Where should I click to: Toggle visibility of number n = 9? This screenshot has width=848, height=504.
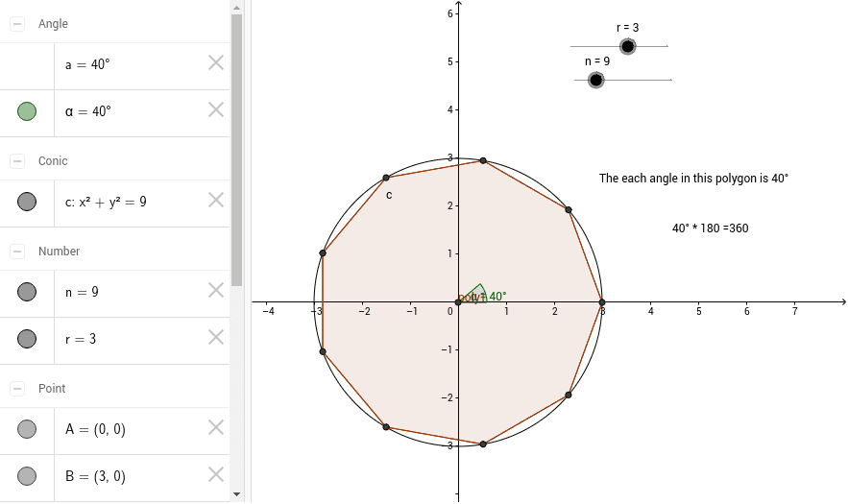[27, 292]
